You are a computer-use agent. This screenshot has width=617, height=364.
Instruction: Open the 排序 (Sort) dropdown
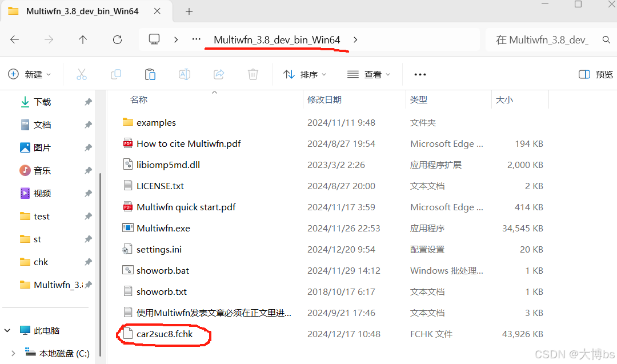coord(305,74)
